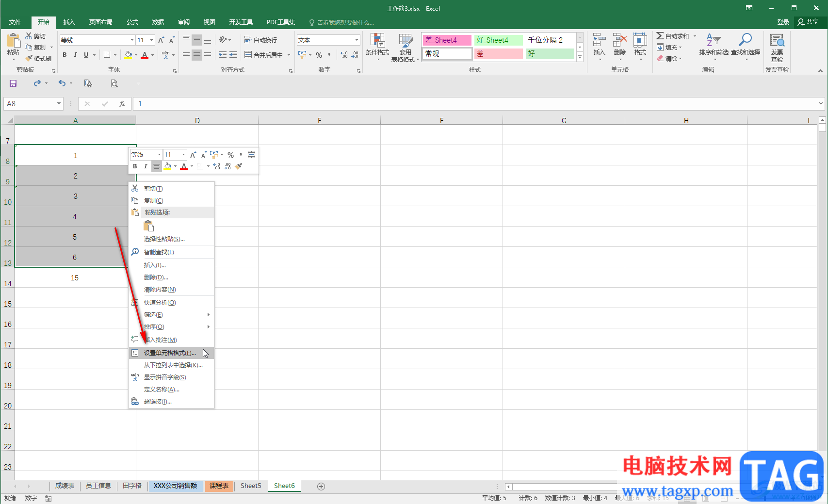Save workbook from quick access toolbar
This screenshot has height=504, width=828.
(x=13, y=83)
